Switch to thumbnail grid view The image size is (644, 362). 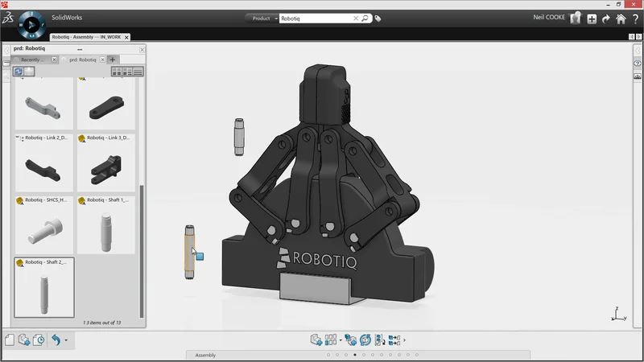(x=117, y=72)
